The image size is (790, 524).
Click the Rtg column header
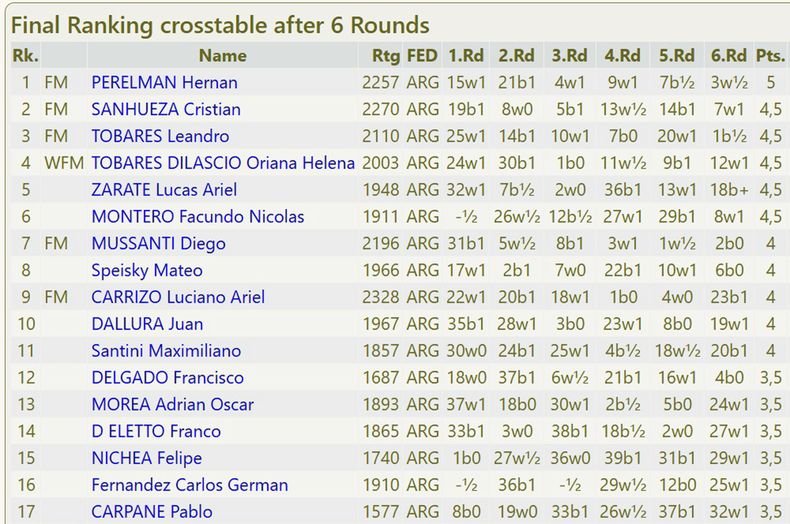pyautogui.click(x=385, y=56)
